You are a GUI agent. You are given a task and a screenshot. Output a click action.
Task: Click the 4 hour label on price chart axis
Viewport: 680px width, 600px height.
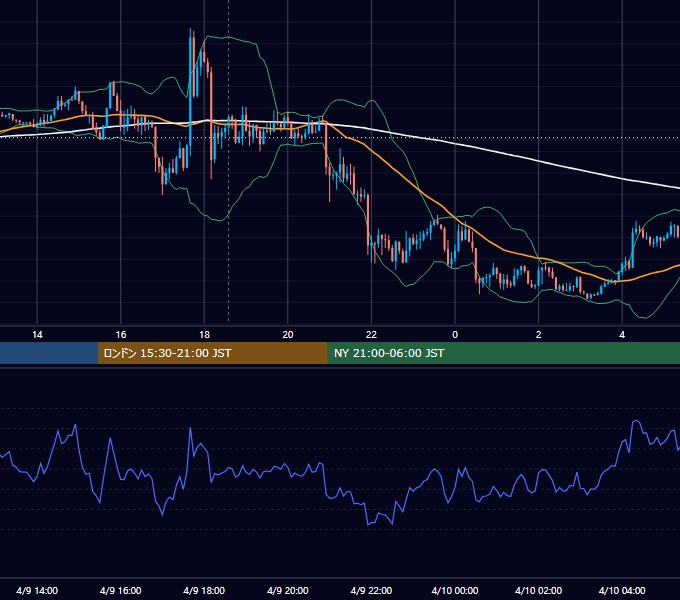point(622,335)
